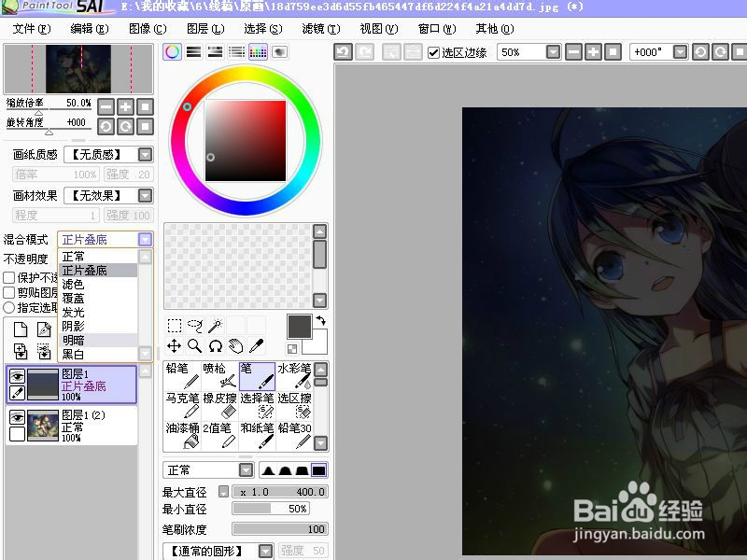
Task: Choose the 马克笔 marker brush
Action: coord(182,405)
